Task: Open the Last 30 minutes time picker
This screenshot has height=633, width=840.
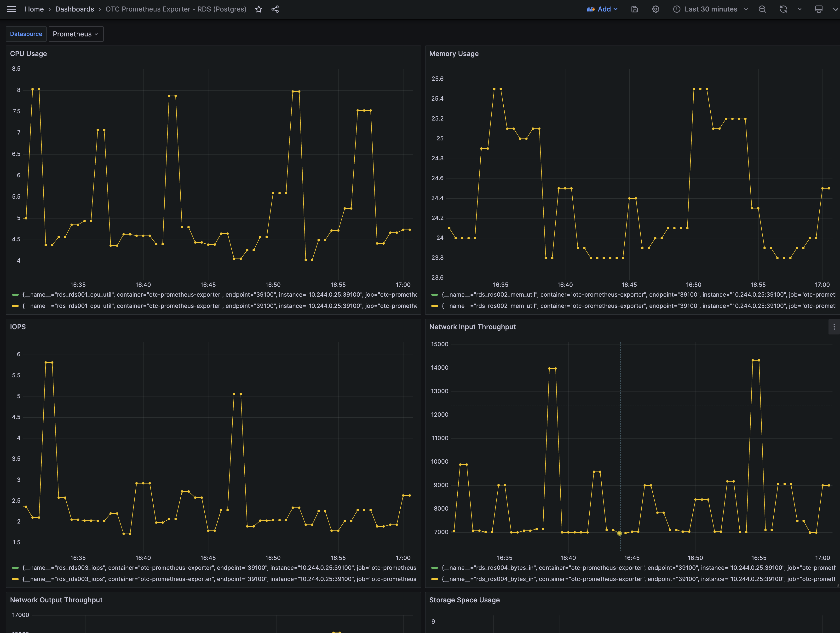Action: point(711,9)
